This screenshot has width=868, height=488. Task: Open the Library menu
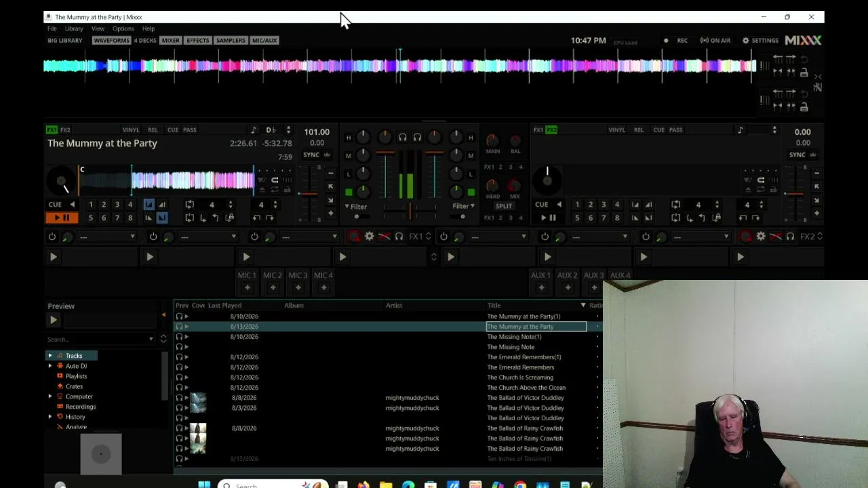(x=74, y=28)
